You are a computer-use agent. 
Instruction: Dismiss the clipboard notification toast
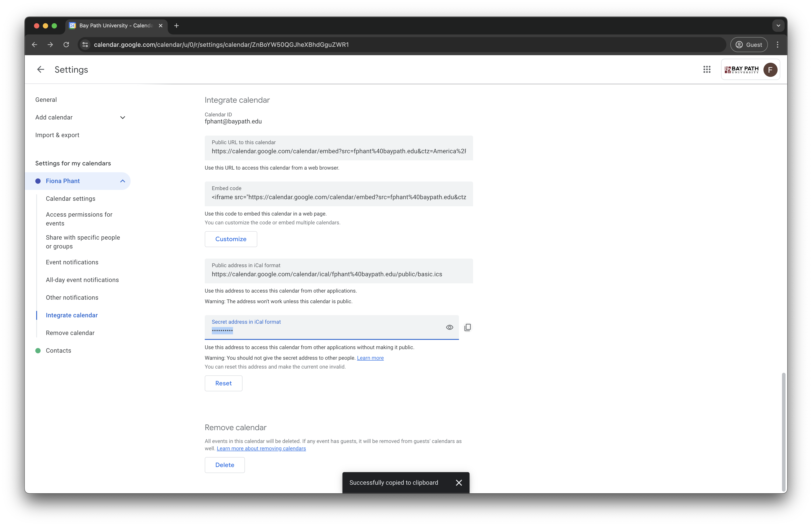(459, 482)
